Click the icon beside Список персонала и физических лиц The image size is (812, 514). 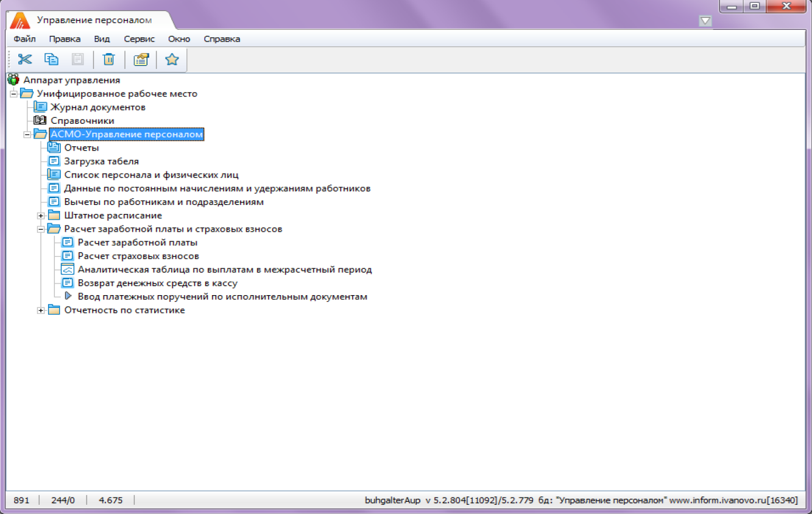point(54,174)
